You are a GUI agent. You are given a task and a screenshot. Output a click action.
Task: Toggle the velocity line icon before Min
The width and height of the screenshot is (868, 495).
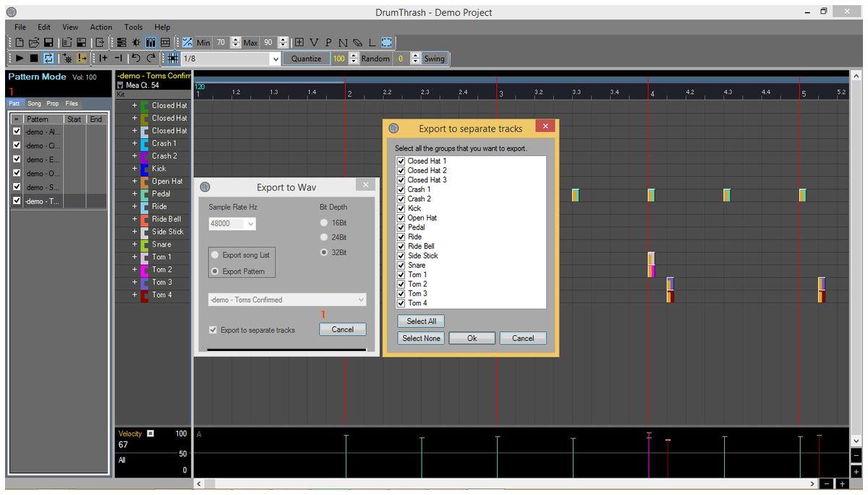coord(187,43)
